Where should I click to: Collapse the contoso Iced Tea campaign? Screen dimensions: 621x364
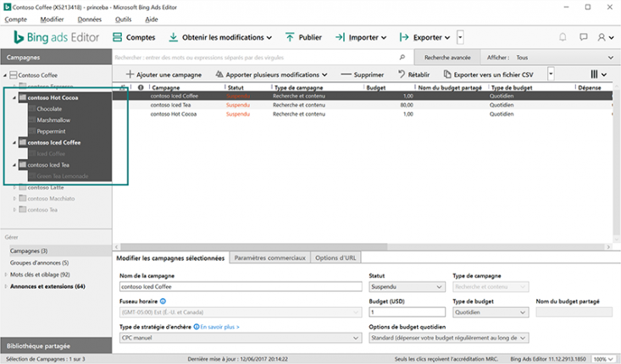click(14, 165)
